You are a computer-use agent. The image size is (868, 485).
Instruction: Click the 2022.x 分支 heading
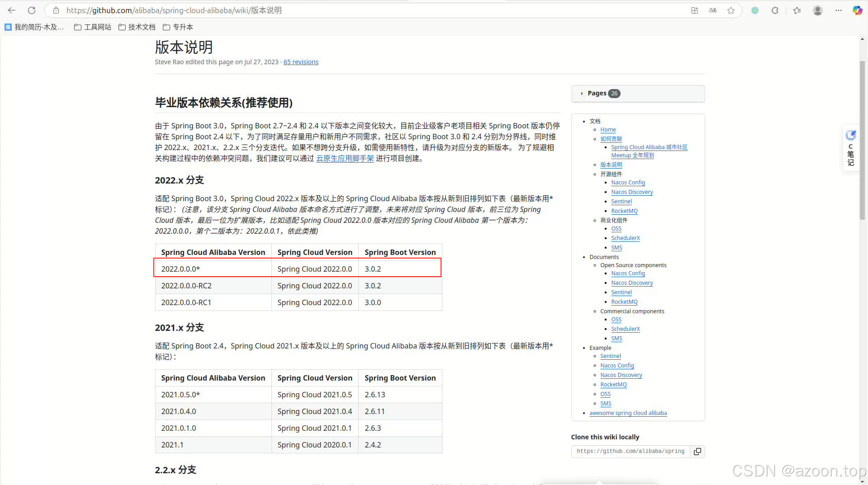pos(180,180)
